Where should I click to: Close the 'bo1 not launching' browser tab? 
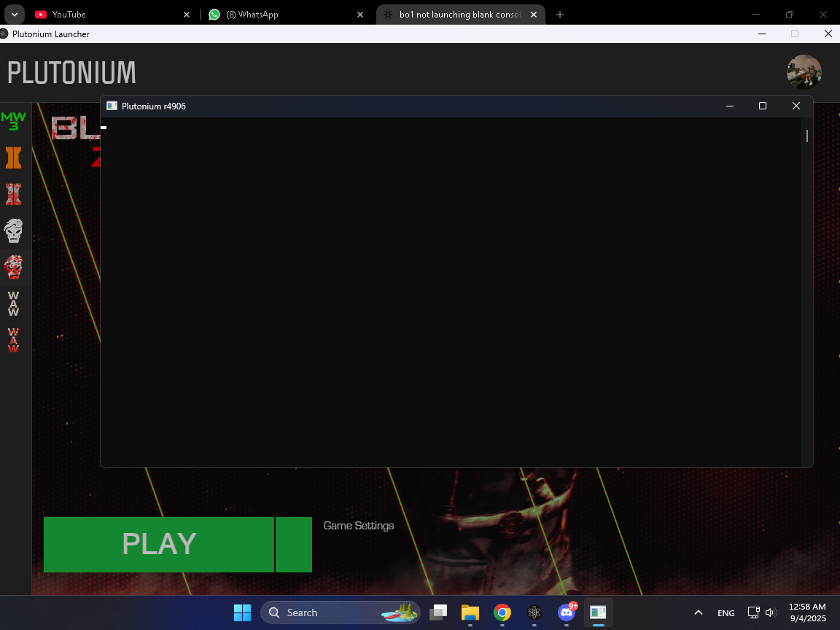(534, 15)
